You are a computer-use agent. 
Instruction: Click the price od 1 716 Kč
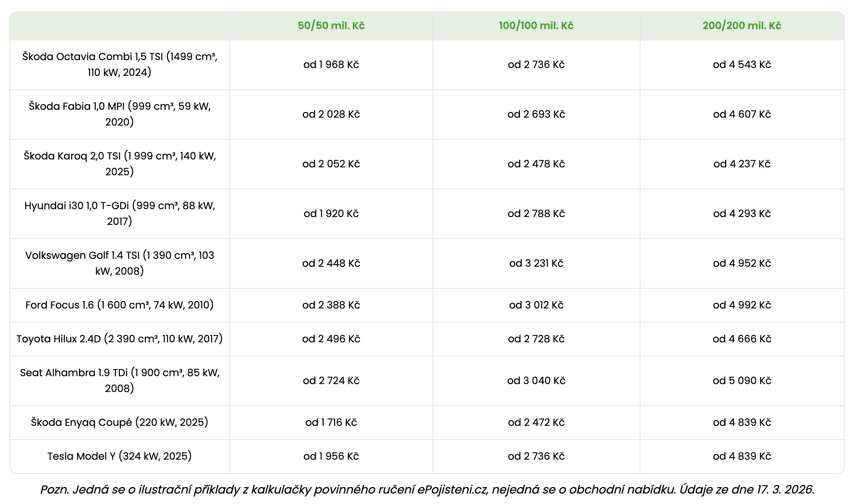tap(331, 422)
